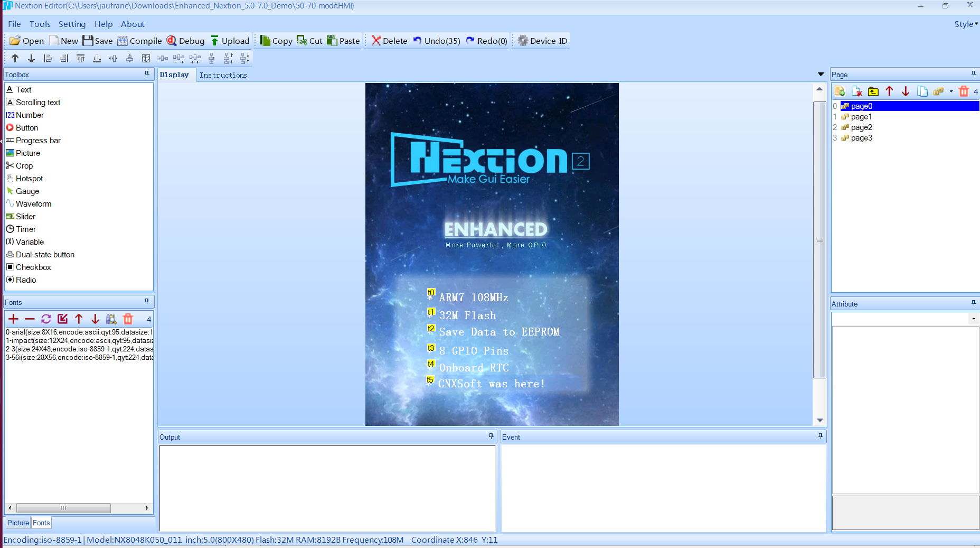980x548 pixels.
Task: Click the display area vertical scrollbar thumb
Action: click(819, 240)
